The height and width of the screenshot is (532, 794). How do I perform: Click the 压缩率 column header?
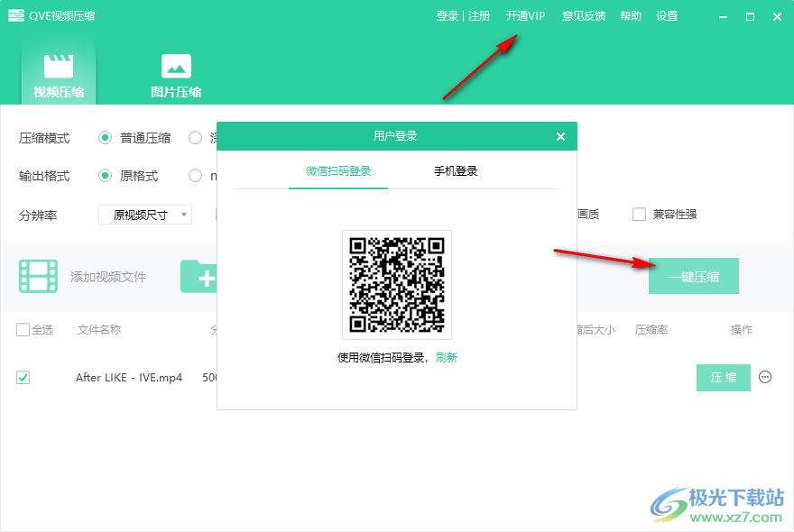point(651,330)
